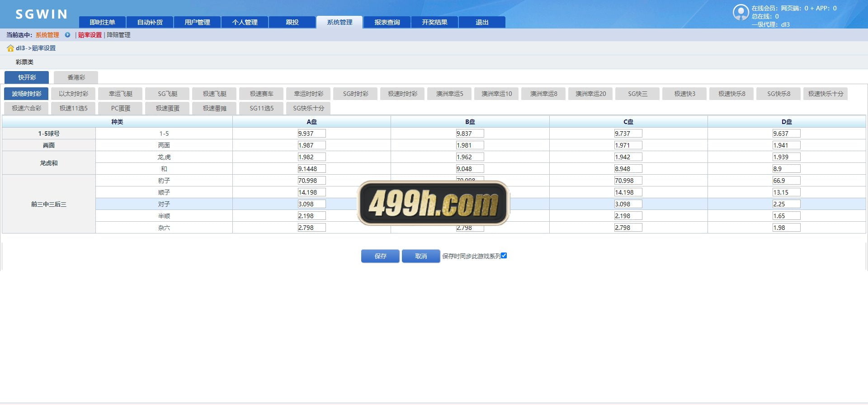This screenshot has height=405, width=868.
Task: Open the 用户管理 menu tab
Action: tap(197, 22)
